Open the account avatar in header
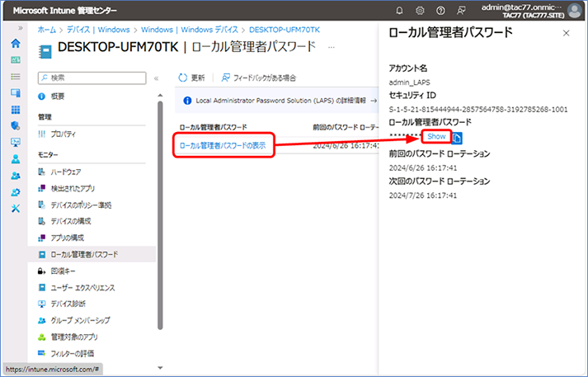Viewport: 588px width, 377px height. [575, 11]
